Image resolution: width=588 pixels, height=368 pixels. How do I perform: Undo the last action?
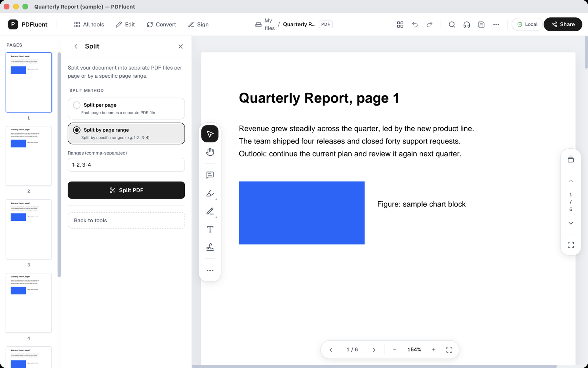click(415, 24)
